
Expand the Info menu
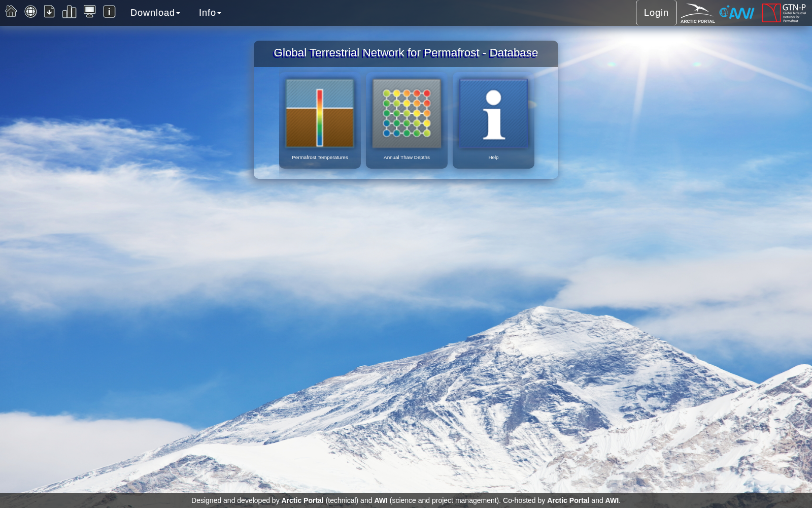pos(210,13)
